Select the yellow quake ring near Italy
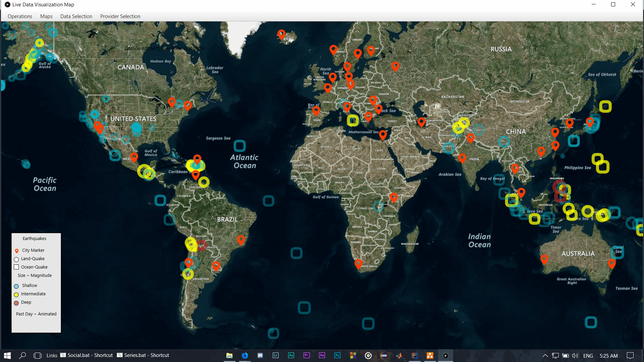This screenshot has height=362, width=644. click(353, 120)
